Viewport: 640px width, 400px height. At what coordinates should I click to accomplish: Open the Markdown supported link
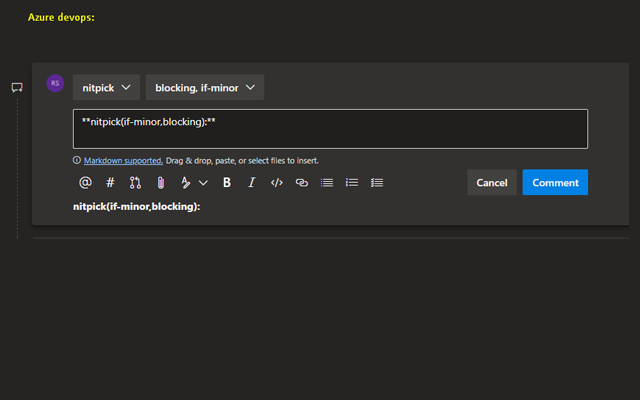click(123, 160)
